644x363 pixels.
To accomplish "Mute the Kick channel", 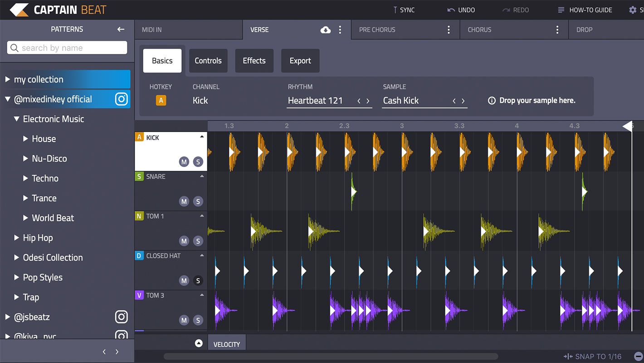I will [184, 162].
